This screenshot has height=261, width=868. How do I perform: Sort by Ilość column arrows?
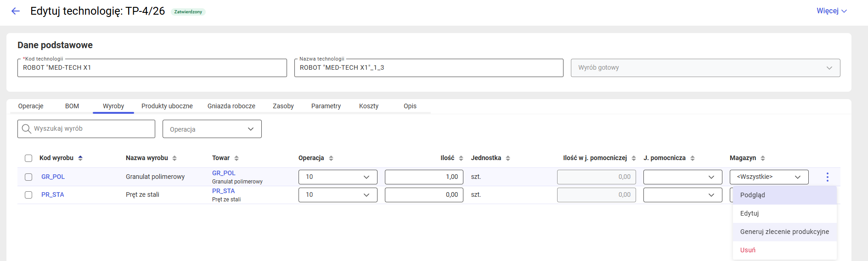pos(461,158)
